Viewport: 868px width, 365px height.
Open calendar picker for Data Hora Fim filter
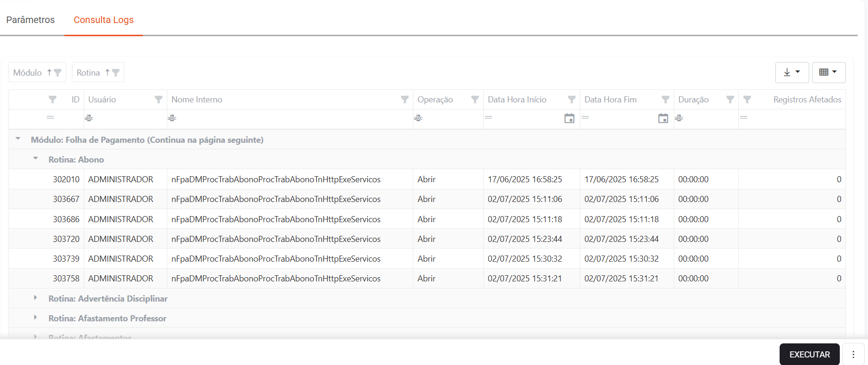(663, 118)
